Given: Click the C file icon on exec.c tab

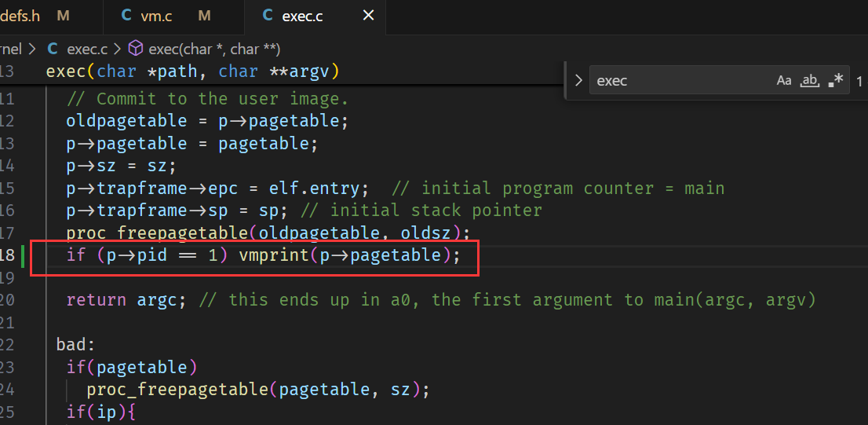Looking at the screenshot, I should point(268,15).
